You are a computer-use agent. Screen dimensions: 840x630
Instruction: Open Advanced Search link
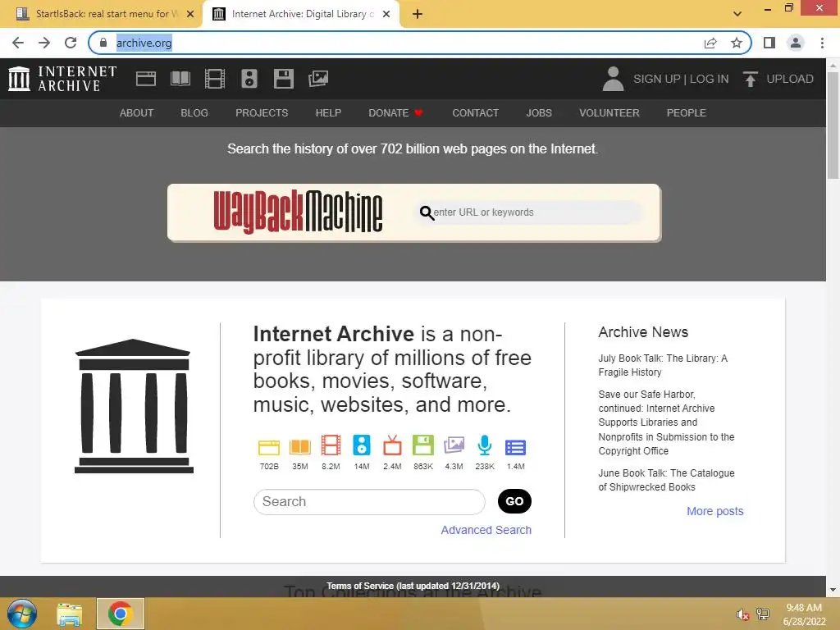pos(486,530)
